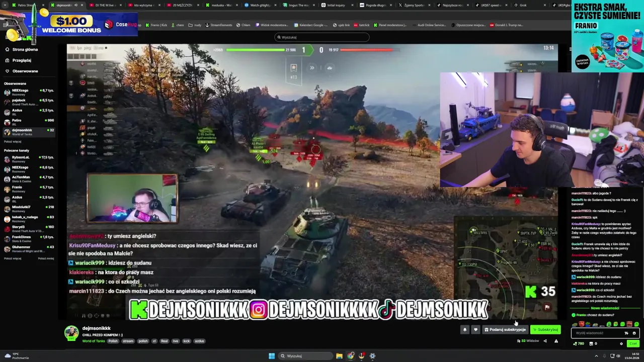The width and height of the screenshot is (644, 362).
Task: Expand recommended channels with Pokaż więcej
Action: (13, 258)
